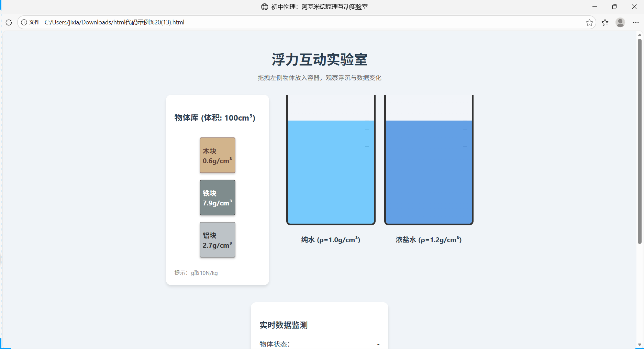Click the scrollbar down arrow
The height and width of the screenshot is (349, 644).
(x=640, y=345)
